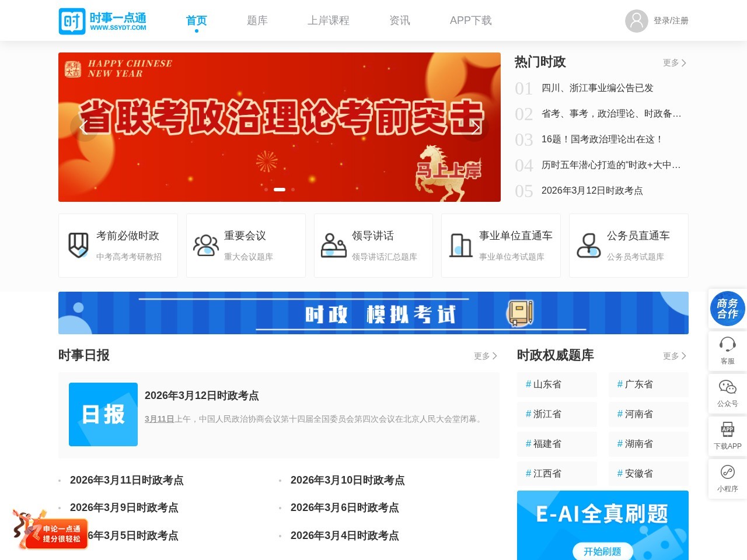This screenshot has width=747, height=560.
Task: Open the 小程序 mini-program icon
Action: (x=727, y=471)
